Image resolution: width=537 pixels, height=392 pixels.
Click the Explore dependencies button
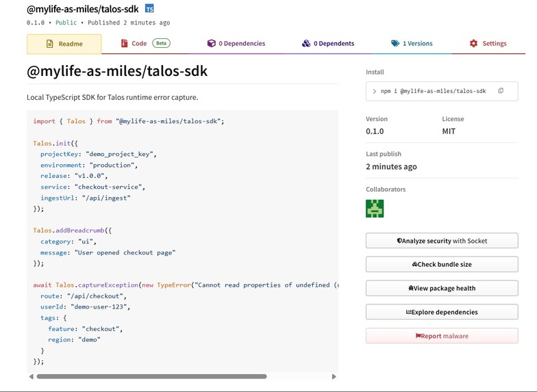[x=442, y=312]
